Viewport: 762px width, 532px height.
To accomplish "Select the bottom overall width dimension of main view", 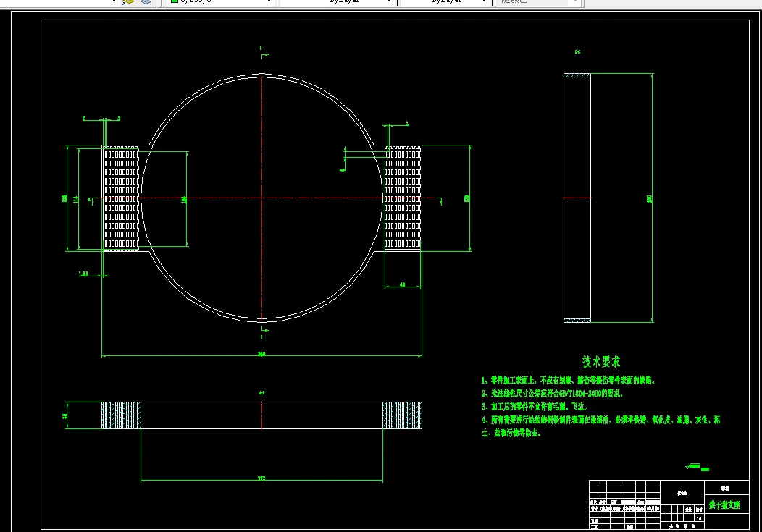I will [261, 355].
